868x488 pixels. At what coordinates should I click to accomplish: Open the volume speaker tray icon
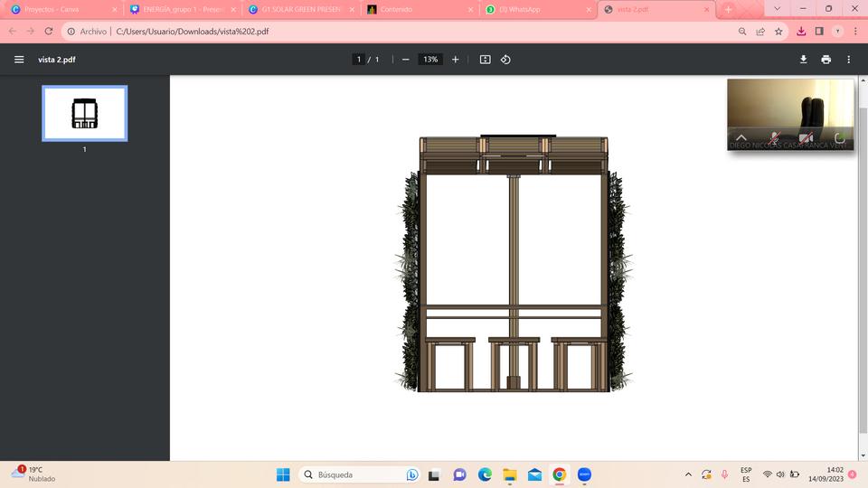pyautogui.click(x=780, y=474)
